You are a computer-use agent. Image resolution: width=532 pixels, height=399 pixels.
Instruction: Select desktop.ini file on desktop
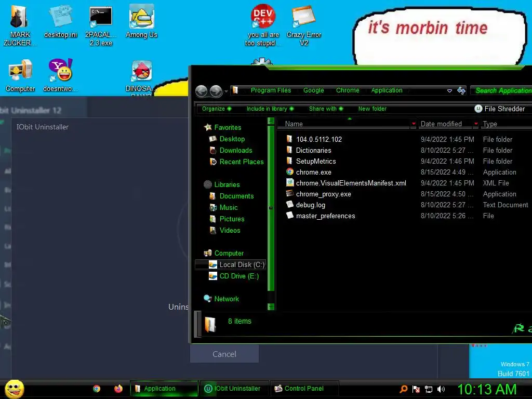[x=60, y=21]
